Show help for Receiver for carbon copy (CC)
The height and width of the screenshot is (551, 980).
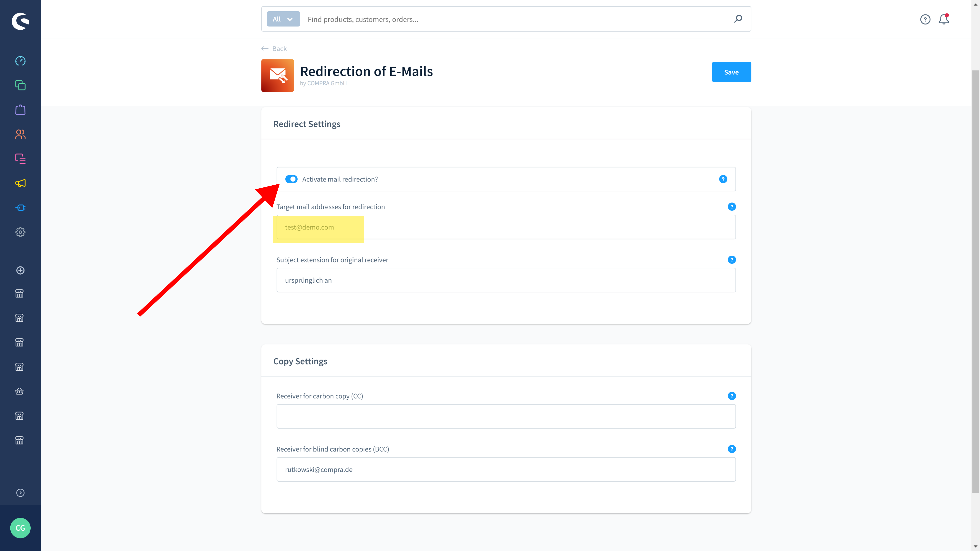coord(732,396)
